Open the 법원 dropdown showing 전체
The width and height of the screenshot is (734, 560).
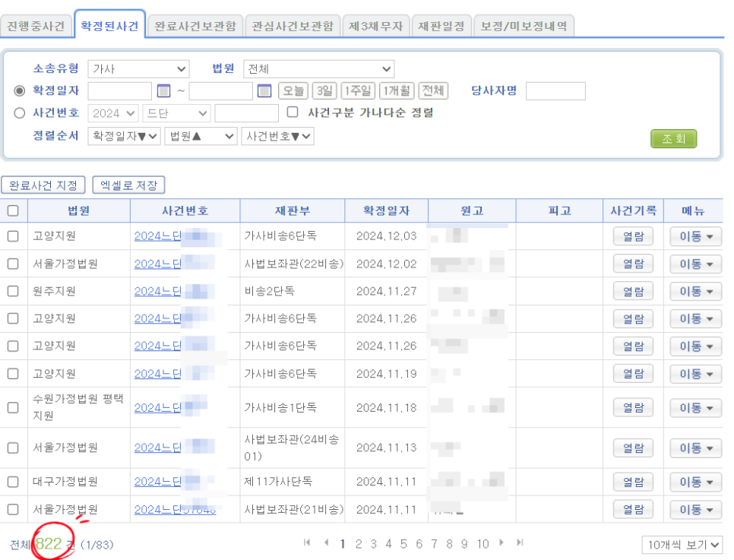(319, 69)
